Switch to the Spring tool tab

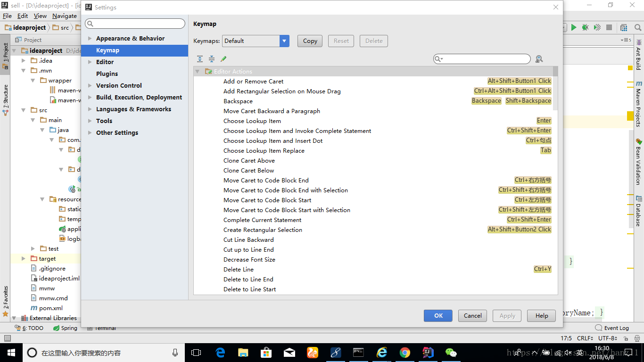(x=66, y=328)
